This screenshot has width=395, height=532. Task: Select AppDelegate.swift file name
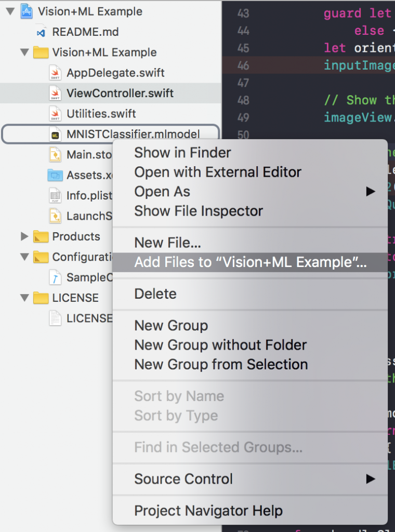[116, 73]
